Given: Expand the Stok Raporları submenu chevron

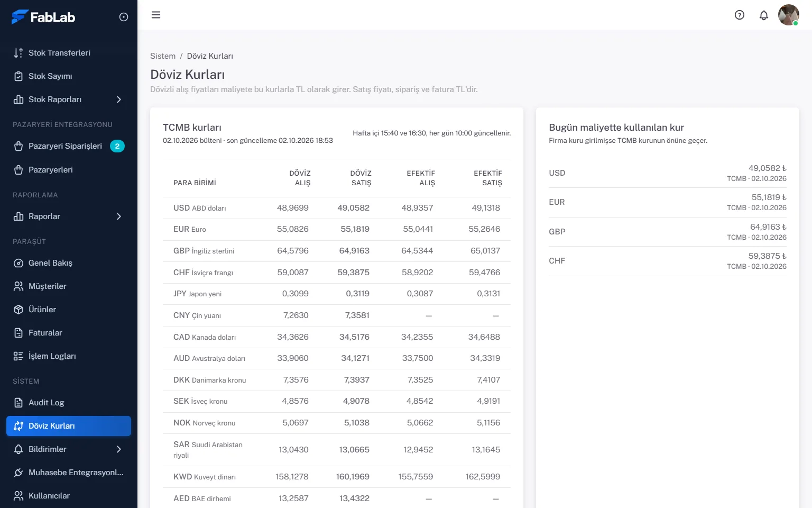Looking at the screenshot, I should [x=119, y=99].
